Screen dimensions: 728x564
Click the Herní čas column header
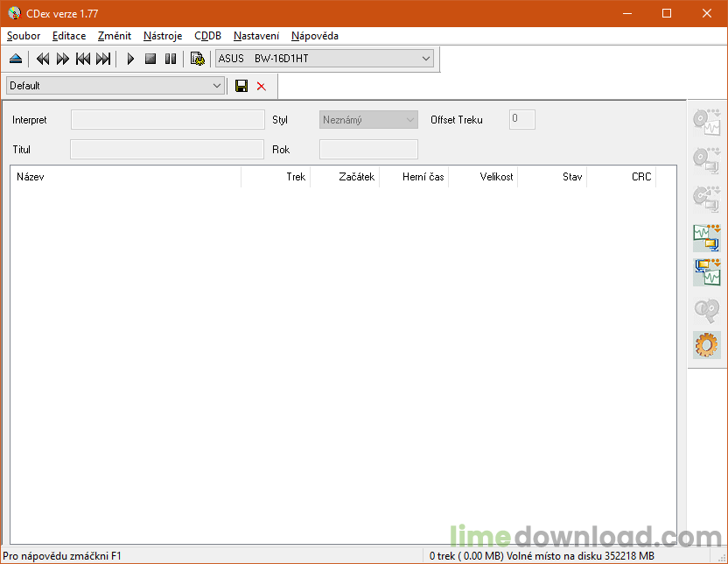coord(414,177)
